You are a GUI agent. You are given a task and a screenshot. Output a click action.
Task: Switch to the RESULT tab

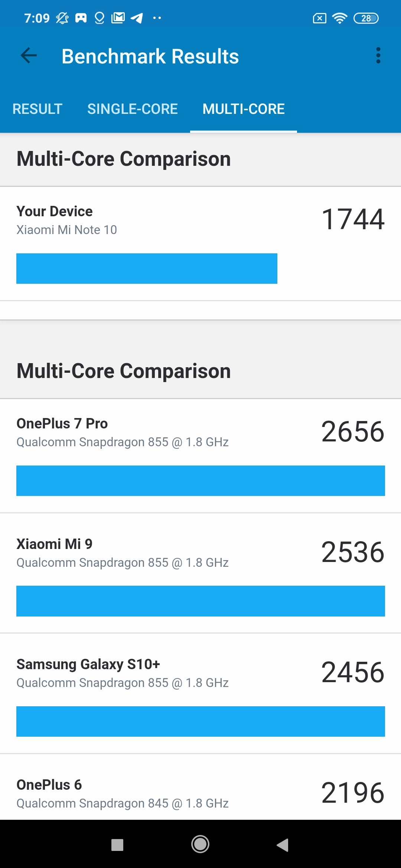coord(37,109)
